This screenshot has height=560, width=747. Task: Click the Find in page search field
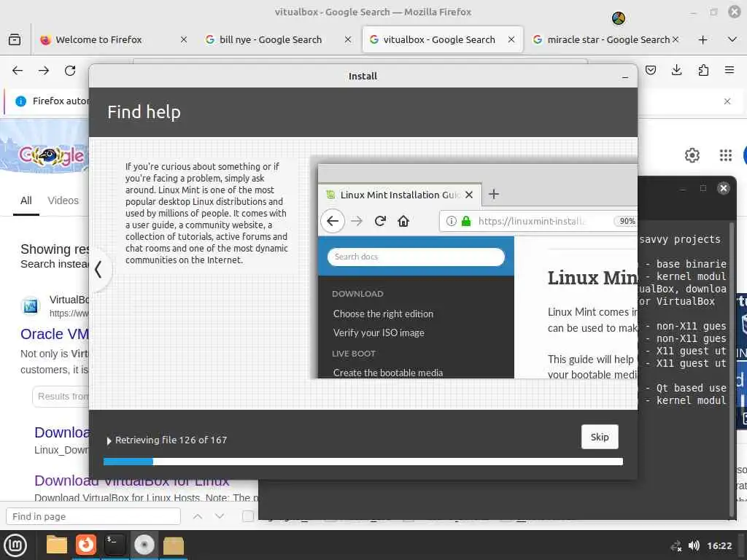pos(93,516)
